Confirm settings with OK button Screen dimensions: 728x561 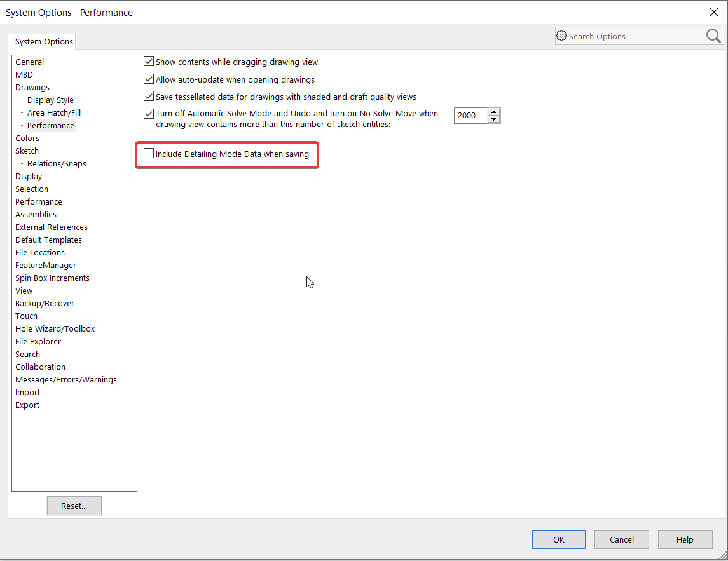[x=558, y=539]
